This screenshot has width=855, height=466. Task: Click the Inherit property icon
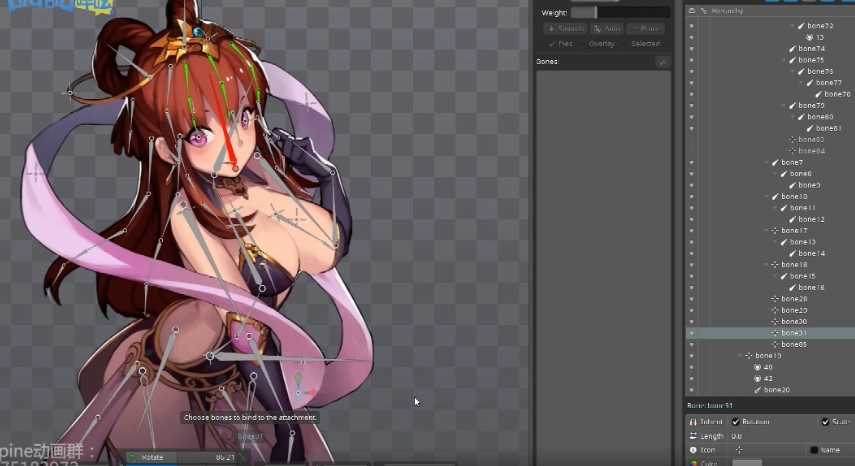693,422
